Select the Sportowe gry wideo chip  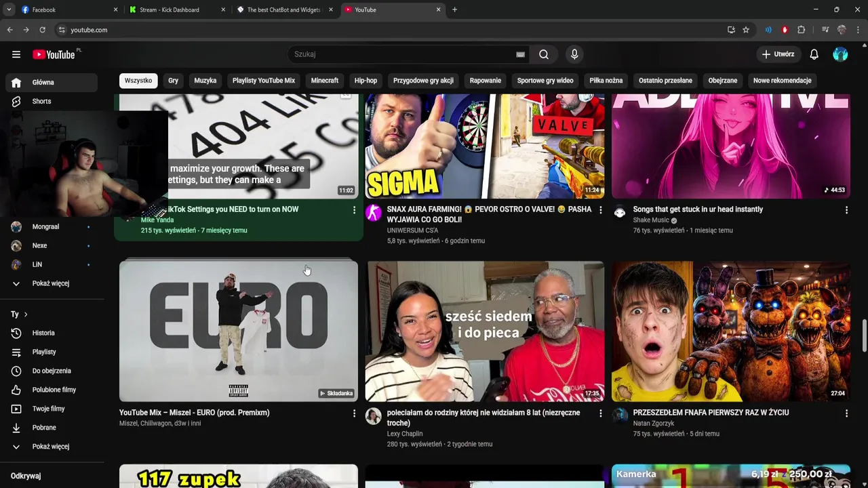click(x=545, y=81)
